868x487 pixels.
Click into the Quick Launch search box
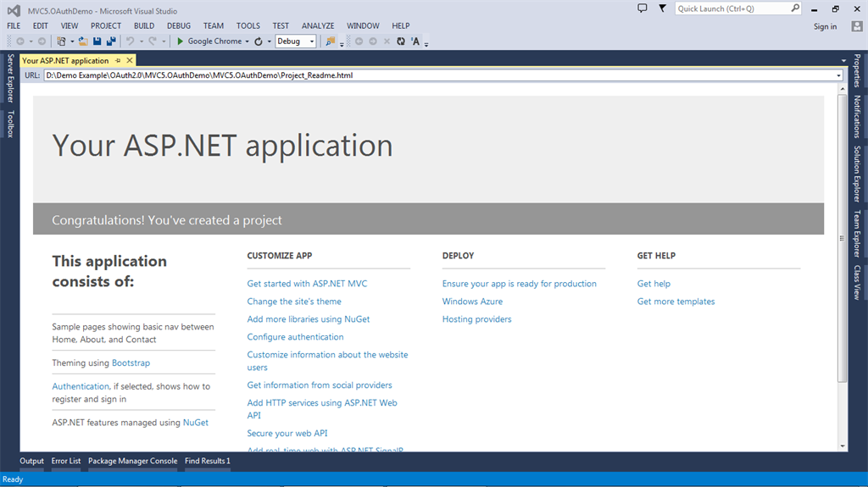tap(732, 8)
